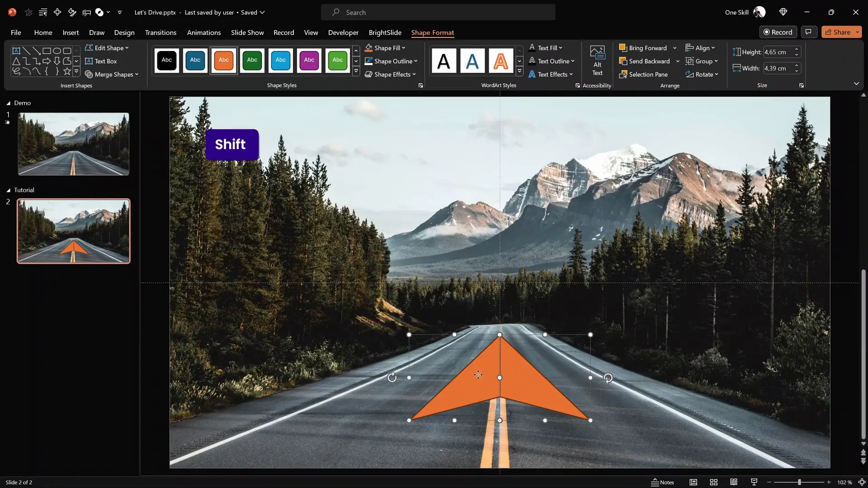This screenshot has width=868, height=488.
Task: Pick the left brace shape
Action: tap(47, 71)
